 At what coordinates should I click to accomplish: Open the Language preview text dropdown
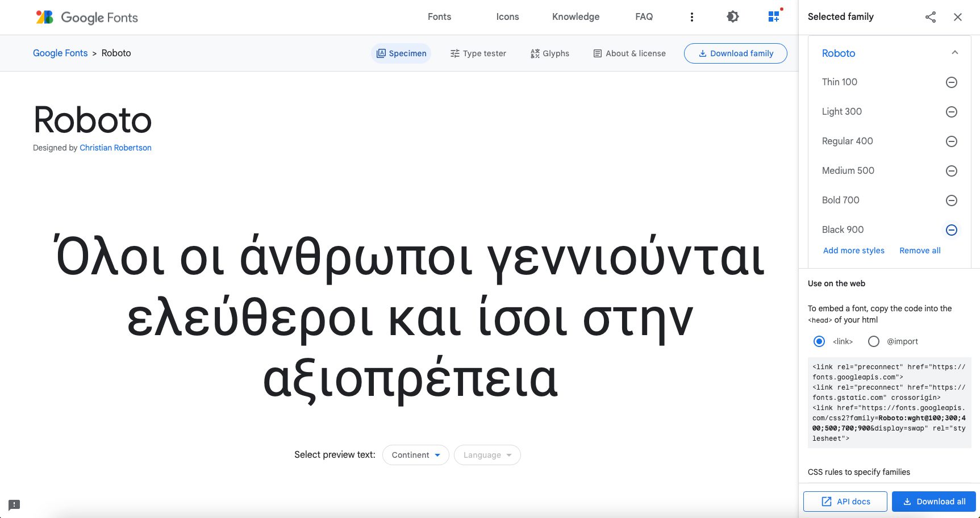(x=487, y=455)
